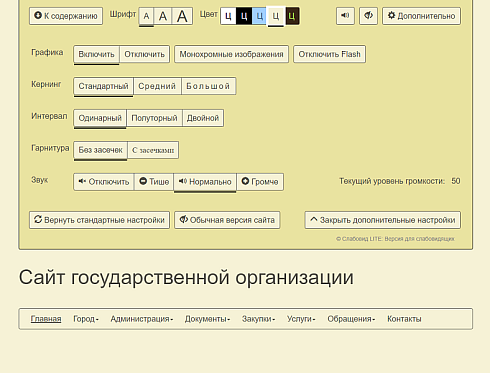Click the 'Сайт государственной организации' heading
The image size is (490, 373).
tap(186, 277)
